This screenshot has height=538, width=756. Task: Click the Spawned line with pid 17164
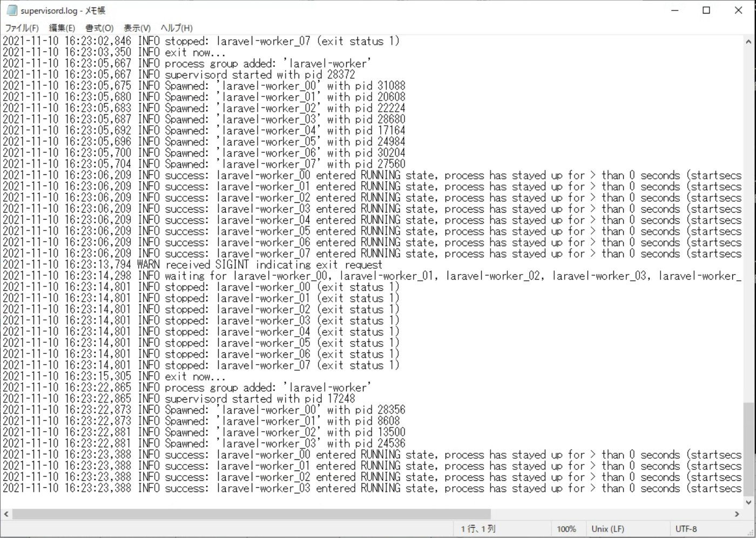pos(204,131)
